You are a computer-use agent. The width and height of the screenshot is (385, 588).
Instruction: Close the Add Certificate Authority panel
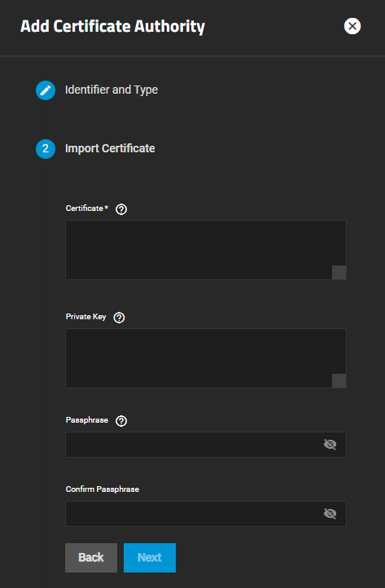tap(352, 26)
